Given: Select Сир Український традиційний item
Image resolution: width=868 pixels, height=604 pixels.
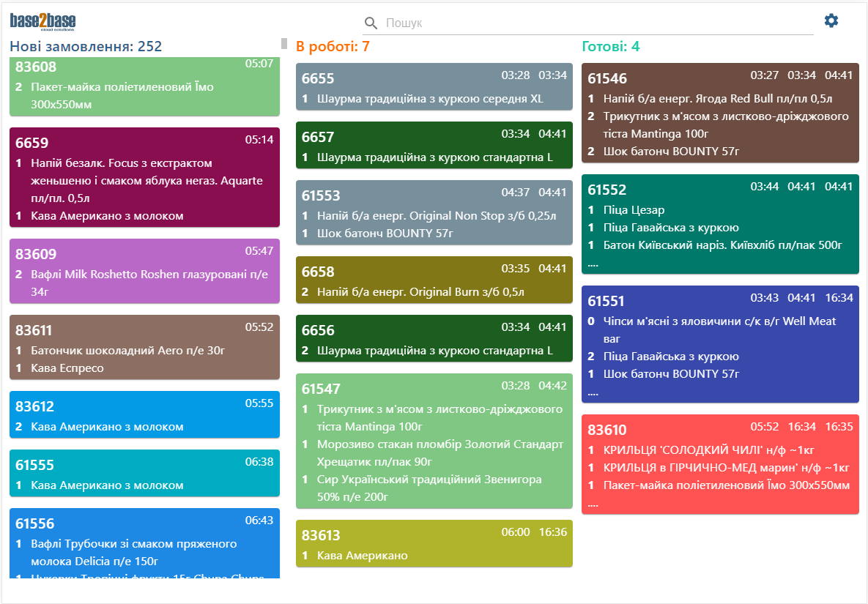Looking at the screenshot, I should [429, 488].
